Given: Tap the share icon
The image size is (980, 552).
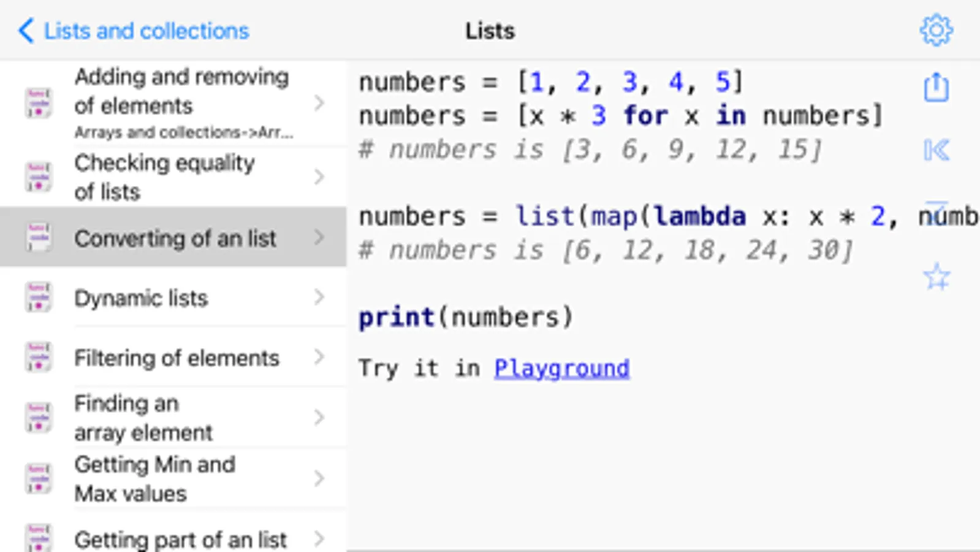Looking at the screenshot, I should coord(936,87).
